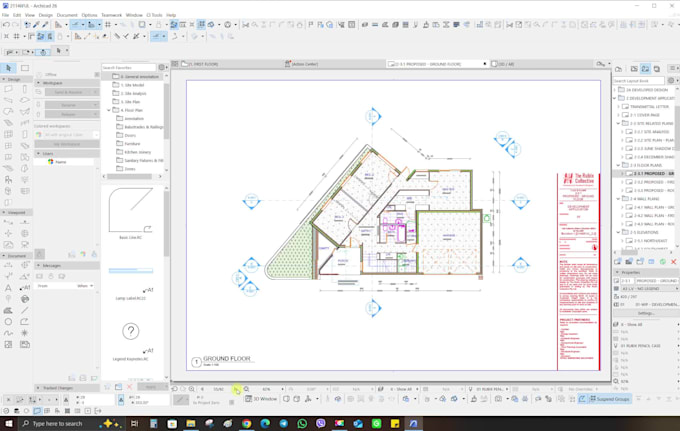Open Project Map icon in Navigator
This screenshot has height=431, width=680.
tap(618, 69)
